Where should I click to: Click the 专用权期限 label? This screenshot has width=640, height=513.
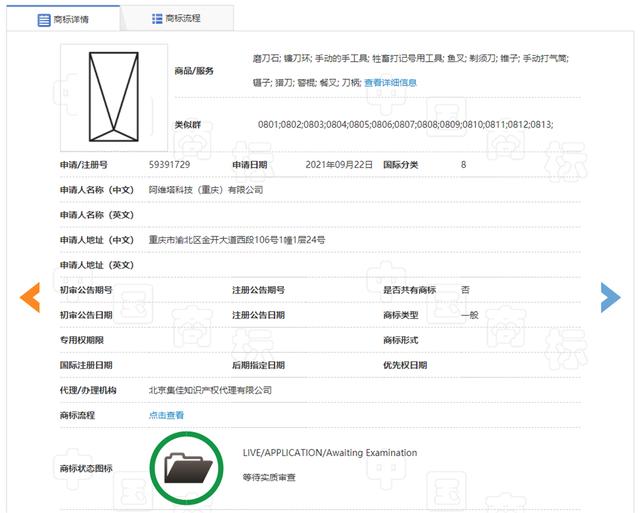pos(82,340)
